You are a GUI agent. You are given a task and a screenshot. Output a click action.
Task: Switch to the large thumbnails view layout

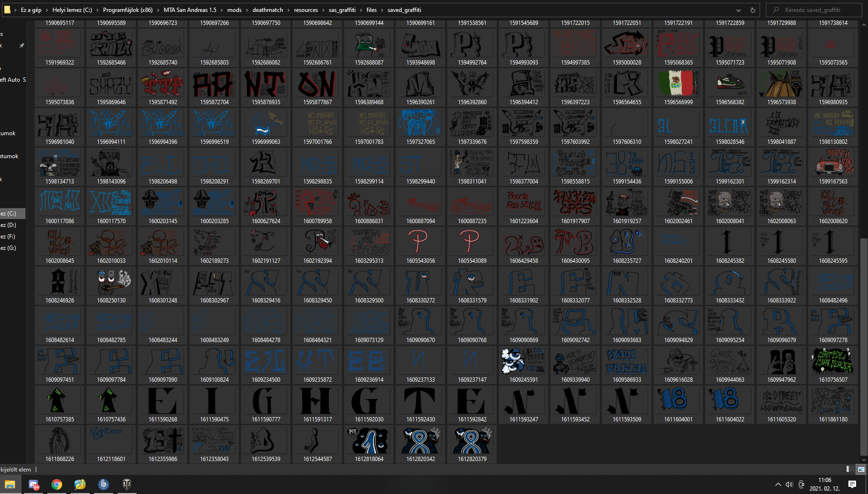click(861, 469)
